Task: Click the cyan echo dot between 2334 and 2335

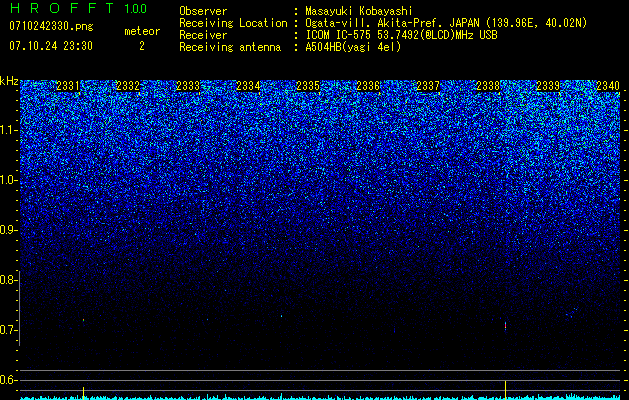Action: point(282,316)
